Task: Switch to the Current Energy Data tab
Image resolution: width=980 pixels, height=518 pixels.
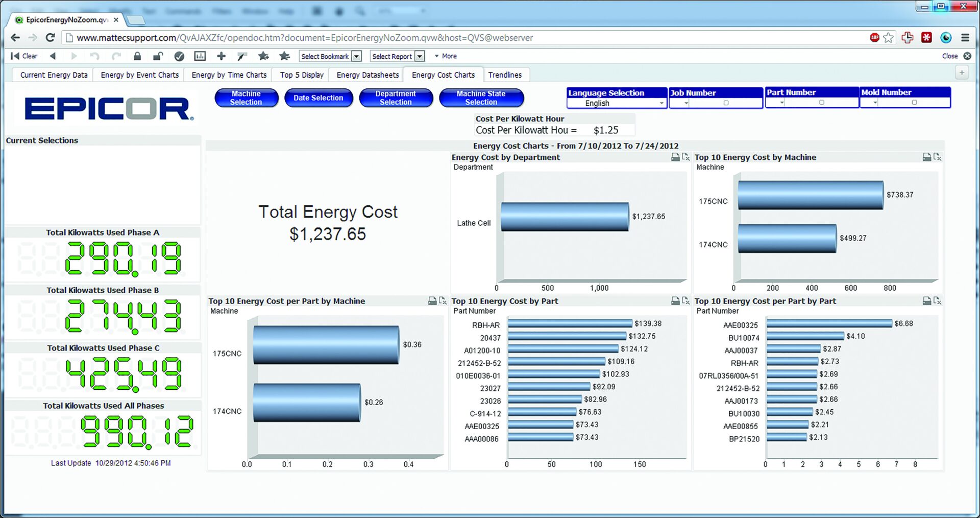Action: pyautogui.click(x=54, y=75)
